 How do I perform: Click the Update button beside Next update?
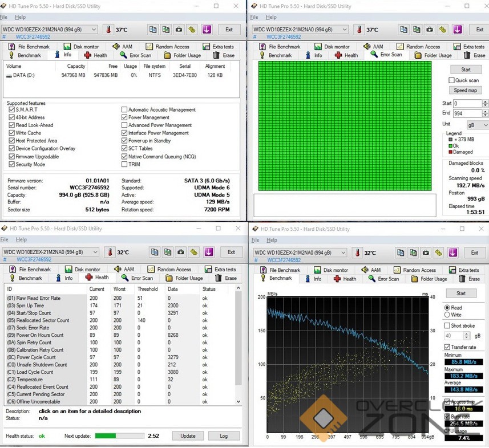187,435
